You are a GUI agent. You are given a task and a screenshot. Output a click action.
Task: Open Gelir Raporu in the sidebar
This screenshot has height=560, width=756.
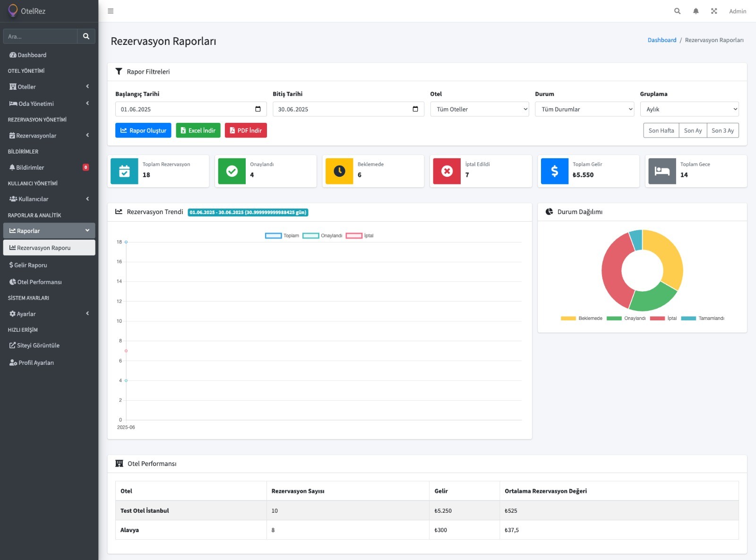tap(49, 265)
